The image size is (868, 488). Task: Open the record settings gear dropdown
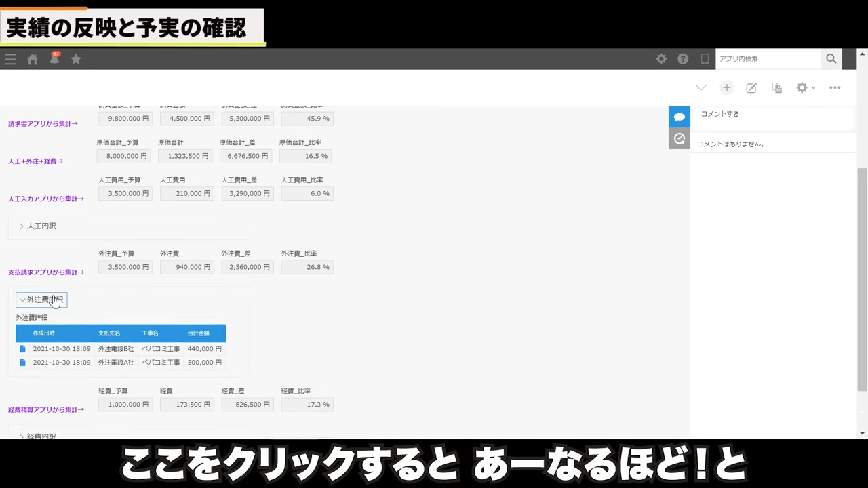(805, 88)
